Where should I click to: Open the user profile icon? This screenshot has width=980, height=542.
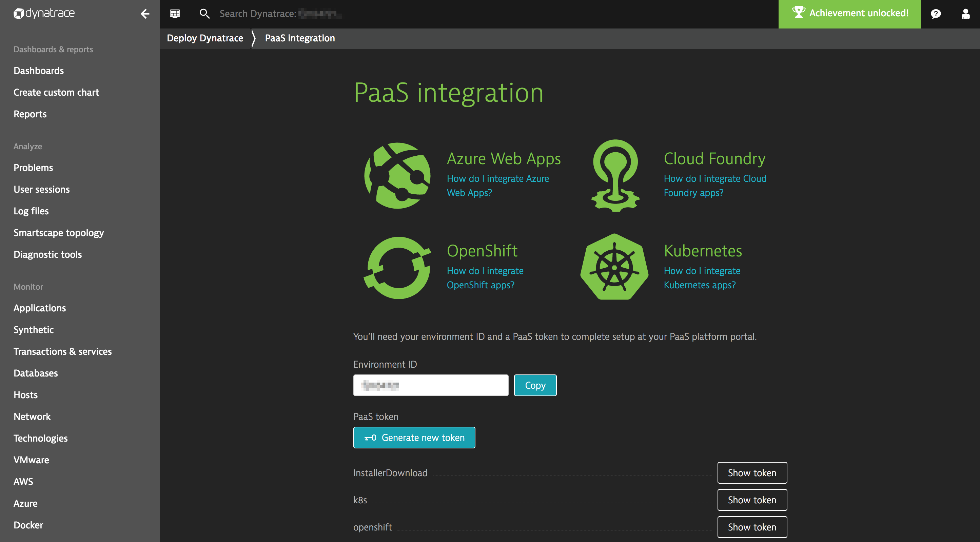click(965, 14)
